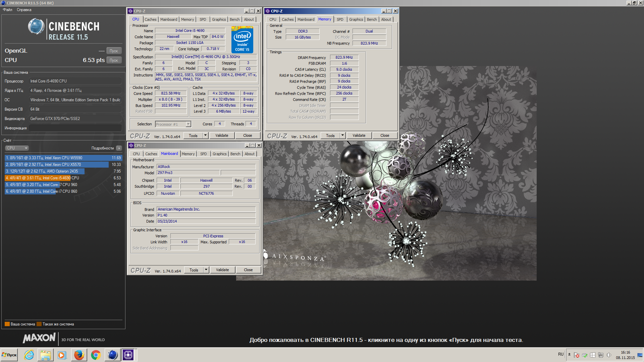Viewport: 644px width, 362px height.
Task: Open Action Center flag tray icon
Action: pos(577,355)
